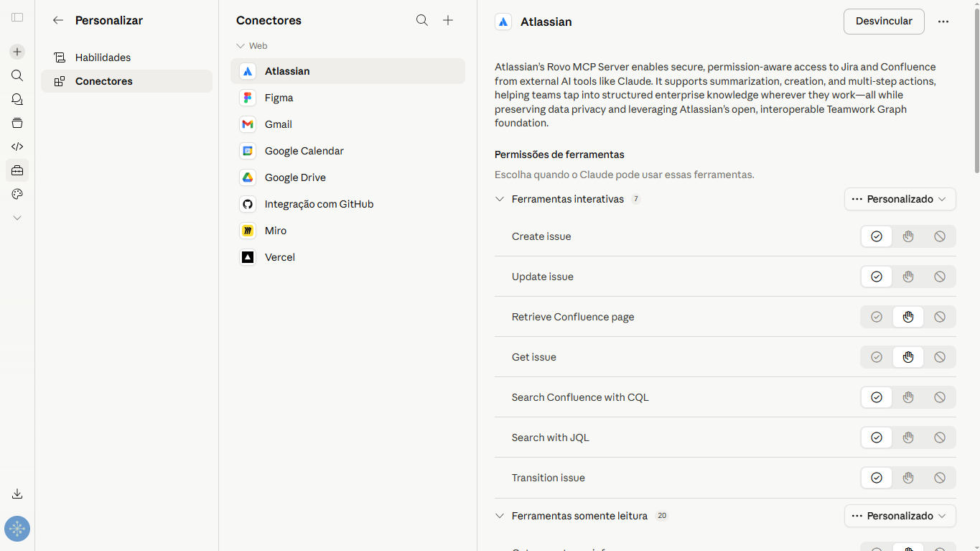Open the toolbox icon in left rail
This screenshot has height=551, width=980.
[17, 170]
